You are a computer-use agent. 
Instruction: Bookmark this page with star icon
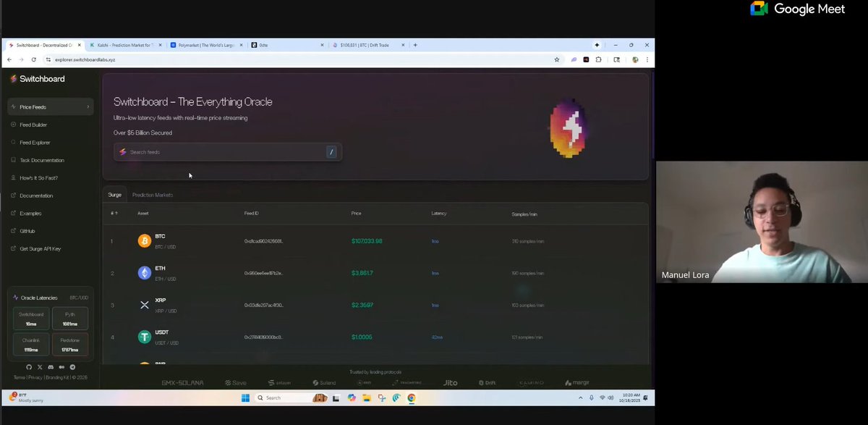(556, 59)
